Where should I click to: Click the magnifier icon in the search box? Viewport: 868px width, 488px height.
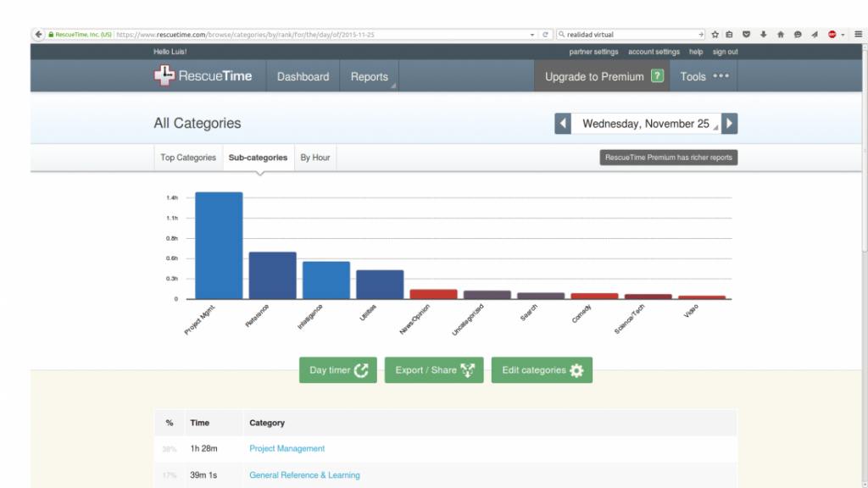tap(561, 34)
